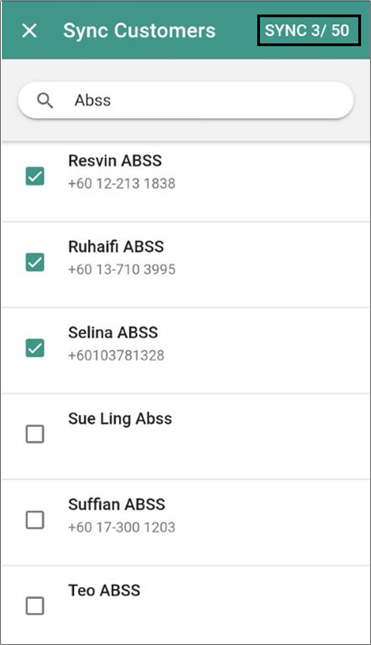Select the Resvin ABSS customer name
The height and width of the screenshot is (645, 371).
point(115,160)
